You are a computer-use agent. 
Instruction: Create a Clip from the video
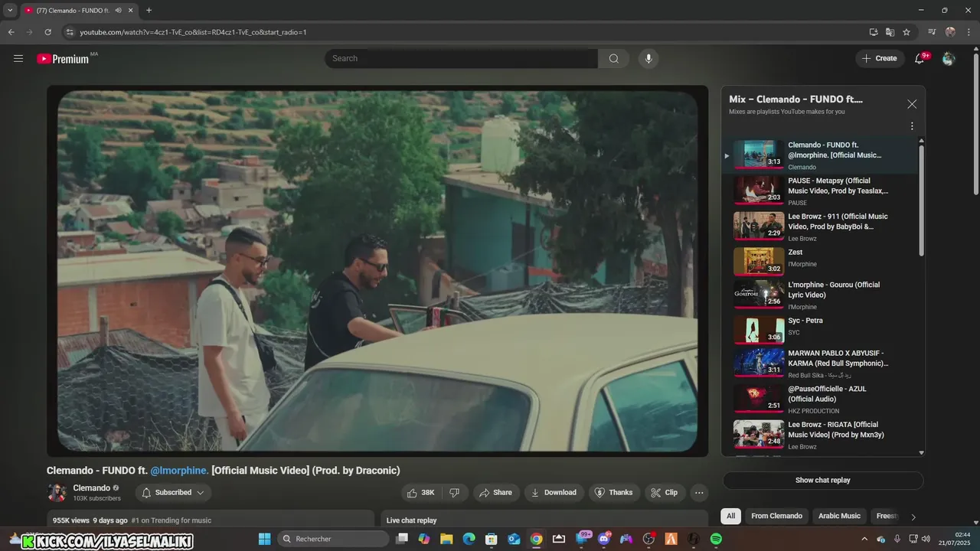pos(665,493)
